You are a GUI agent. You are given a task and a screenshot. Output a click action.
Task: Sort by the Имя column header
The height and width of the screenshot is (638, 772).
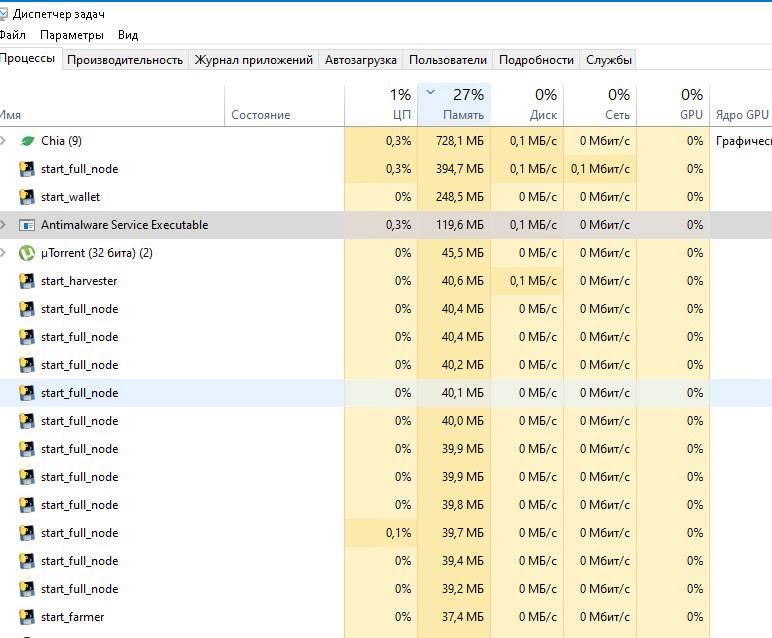(x=11, y=115)
